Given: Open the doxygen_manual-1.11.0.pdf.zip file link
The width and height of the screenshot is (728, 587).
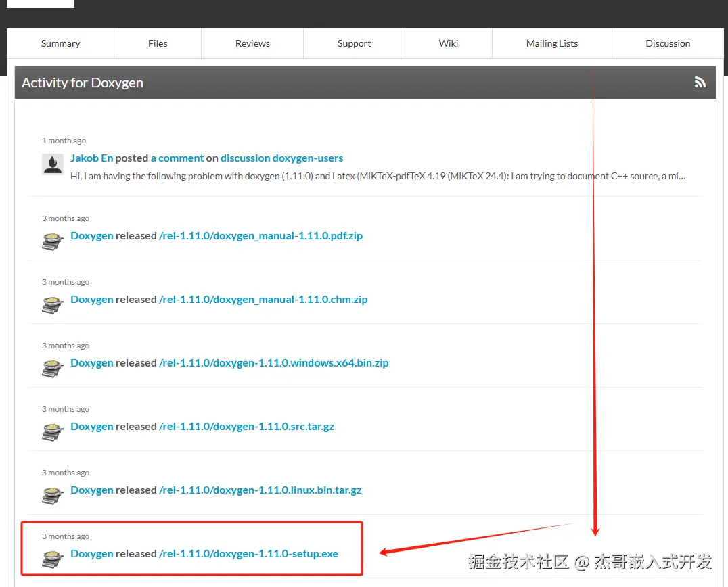Looking at the screenshot, I should point(261,236).
